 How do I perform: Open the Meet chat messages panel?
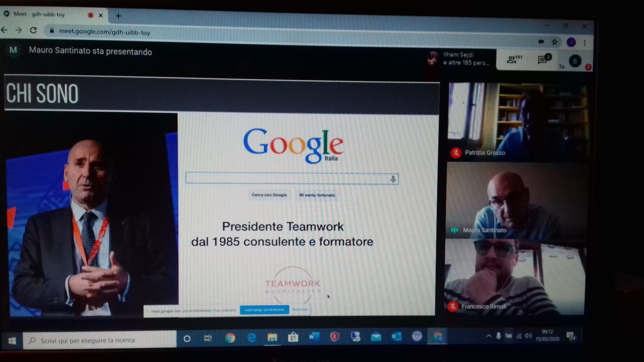coord(544,60)
